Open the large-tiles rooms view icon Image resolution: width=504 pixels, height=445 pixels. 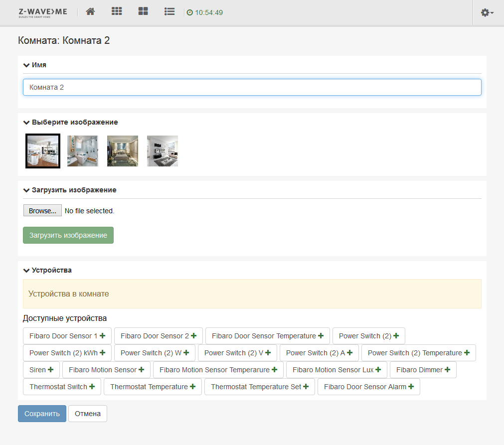tap(143, 12)
